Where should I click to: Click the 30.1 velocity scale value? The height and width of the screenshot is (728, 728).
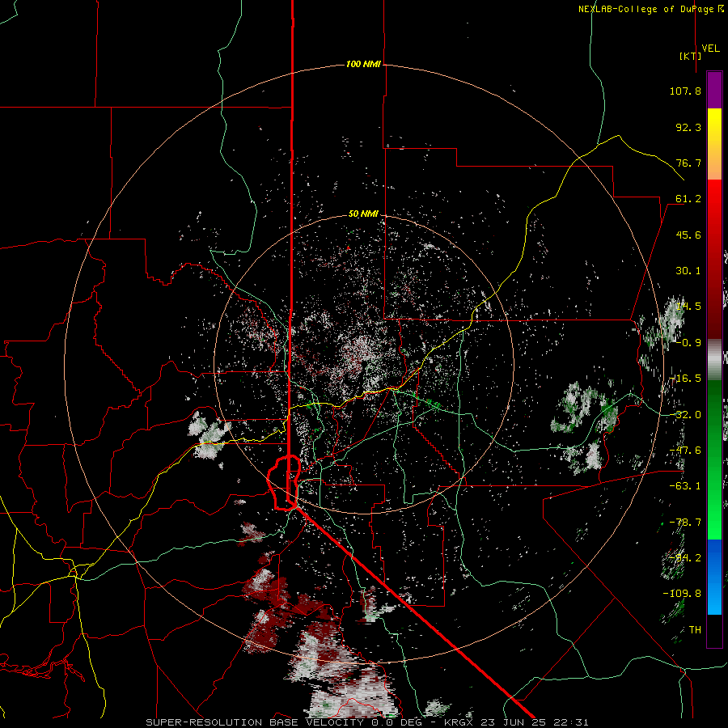pyautogui.click(x=688, y=271)
